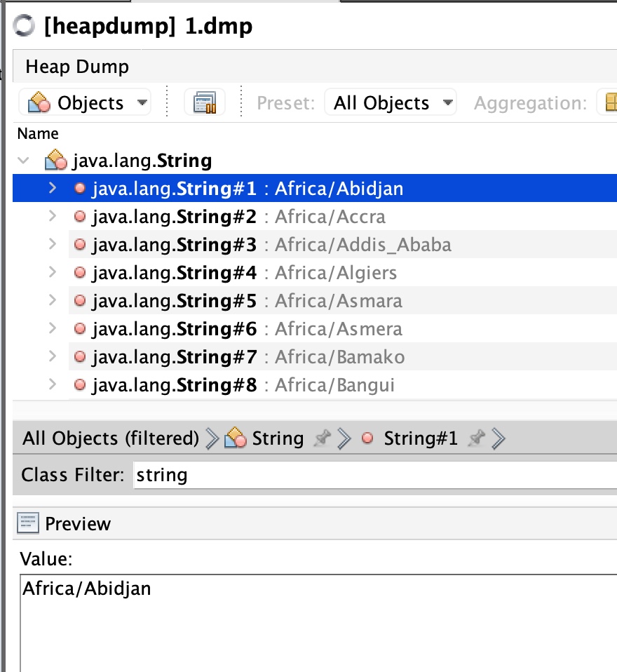The height and width of the screenshot is (672, 617).
Task: Click the pin icon next to String#1 breadcrumb
Action: coord(477,439)
